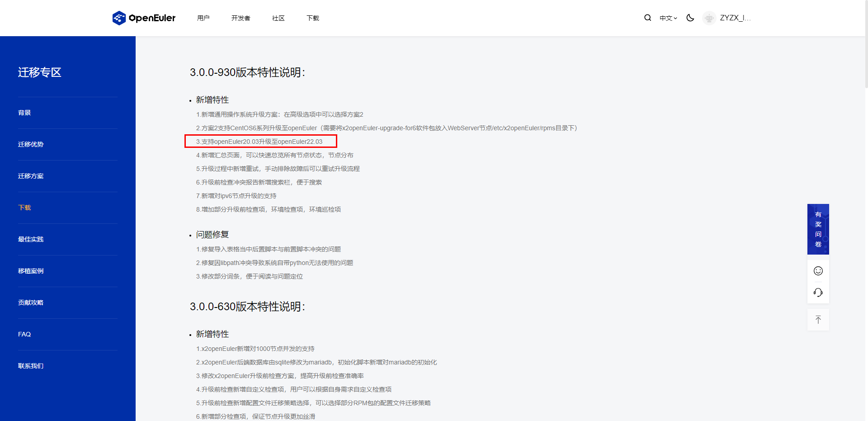Open the 开发者 navigation menu
Screen dimensions: 868x421
pos(241,18)
